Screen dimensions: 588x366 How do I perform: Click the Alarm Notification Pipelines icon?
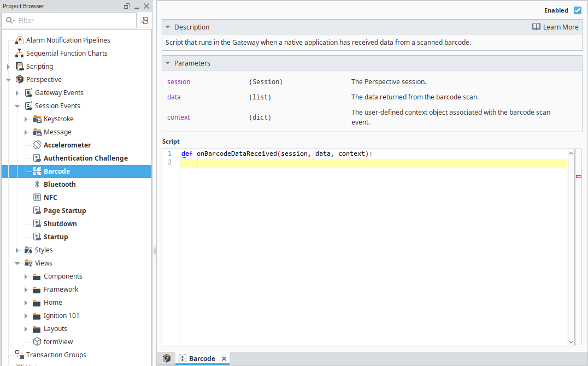coord(20,40)
